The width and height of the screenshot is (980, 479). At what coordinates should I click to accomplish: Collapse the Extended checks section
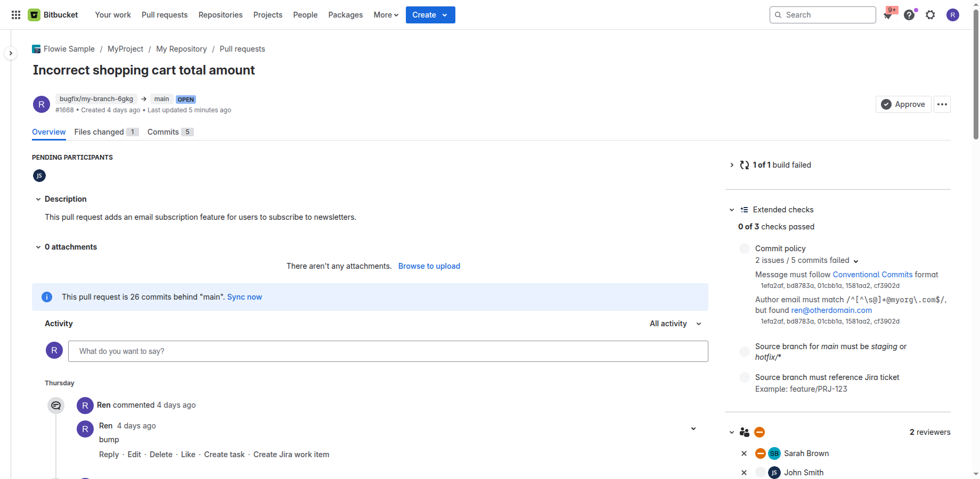click(x=732, y=210)
